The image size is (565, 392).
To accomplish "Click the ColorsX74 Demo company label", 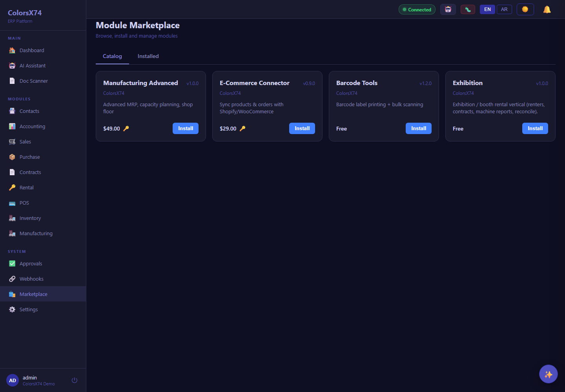I will tap(39, 384).
